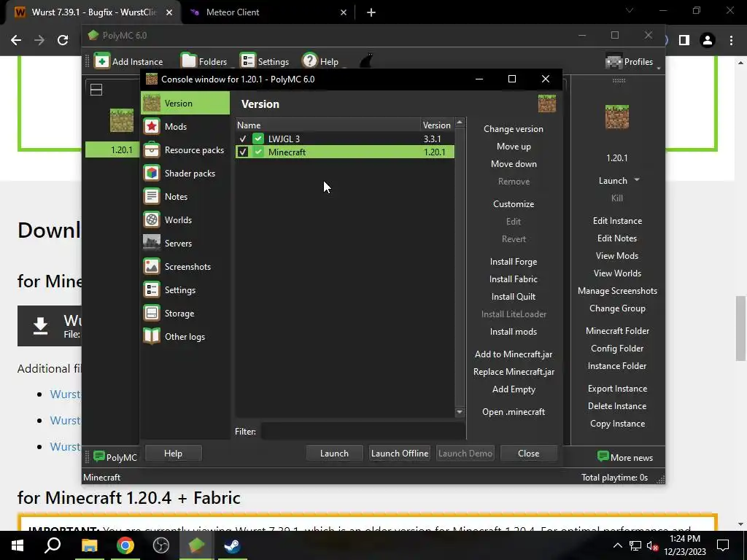Click the Servers page icon
Screen dimensions: 747x560
[152, 243]
